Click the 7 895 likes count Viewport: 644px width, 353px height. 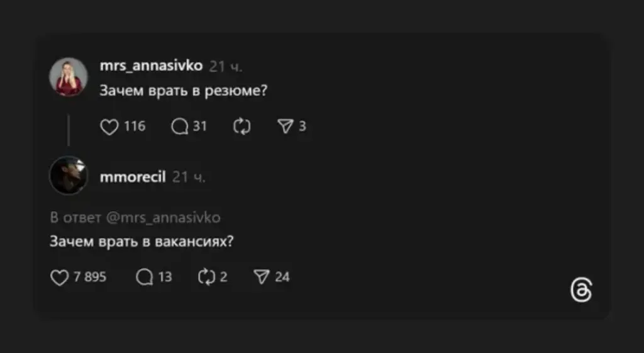point(90,277)
